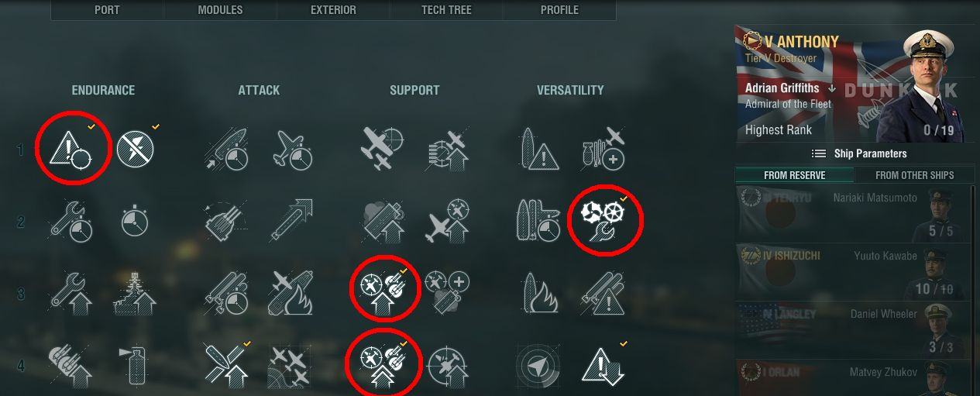Choose the battleship superstructure skill in Endurance row 3

(133, 293)
